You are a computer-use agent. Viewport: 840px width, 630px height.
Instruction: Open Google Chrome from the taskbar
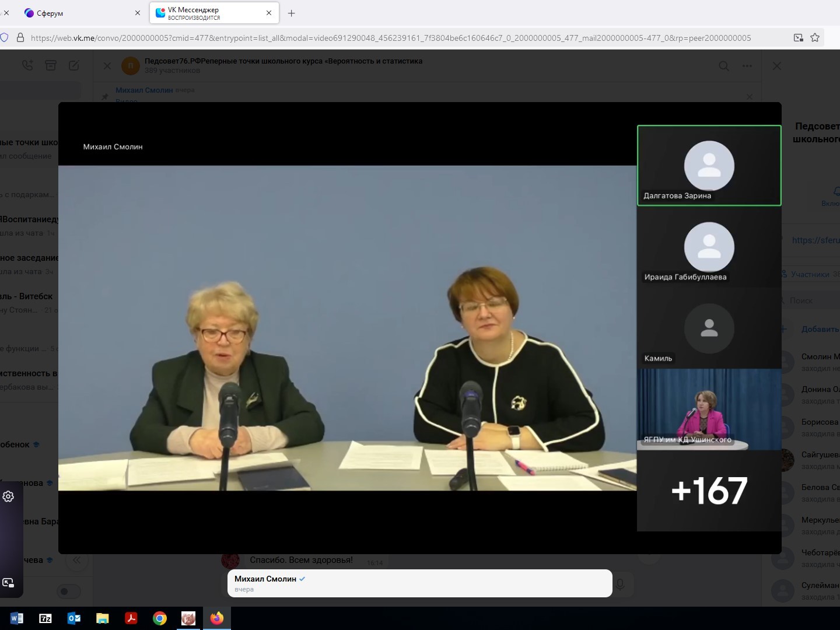tap(160, 618)
